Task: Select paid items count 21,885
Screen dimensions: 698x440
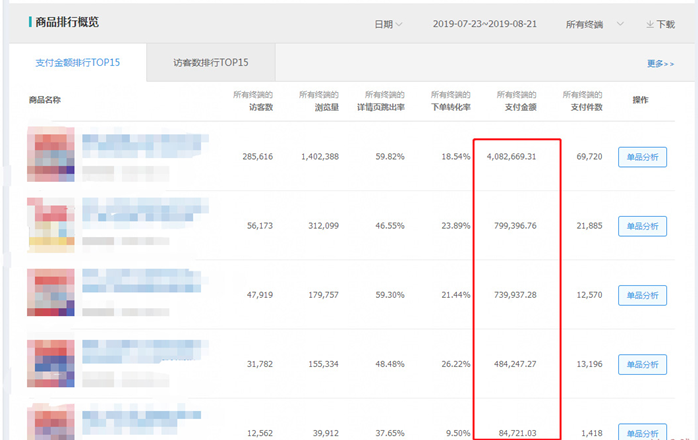Action: click(589, 226)
